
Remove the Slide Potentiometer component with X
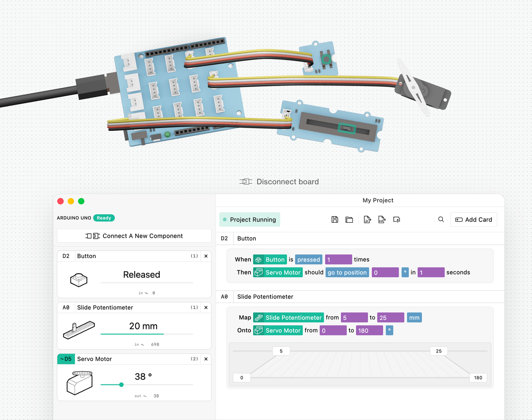[x=206, y=307]
